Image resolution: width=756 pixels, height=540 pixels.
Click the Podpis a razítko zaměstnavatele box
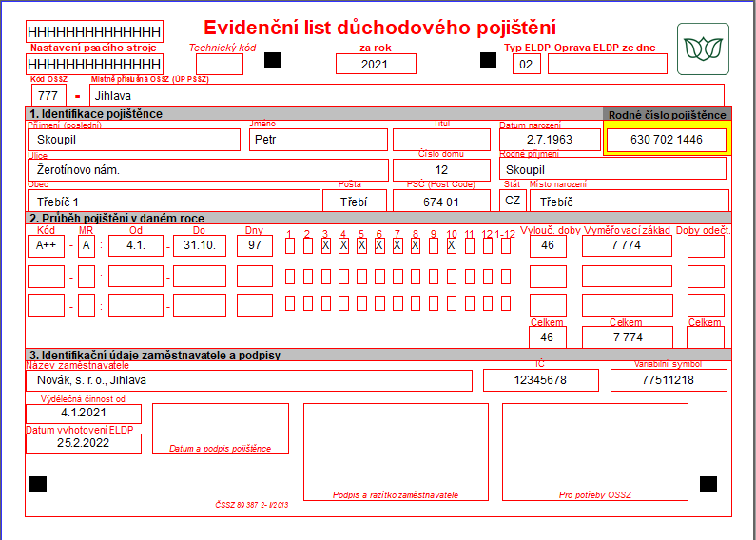(x=396, y=452)
